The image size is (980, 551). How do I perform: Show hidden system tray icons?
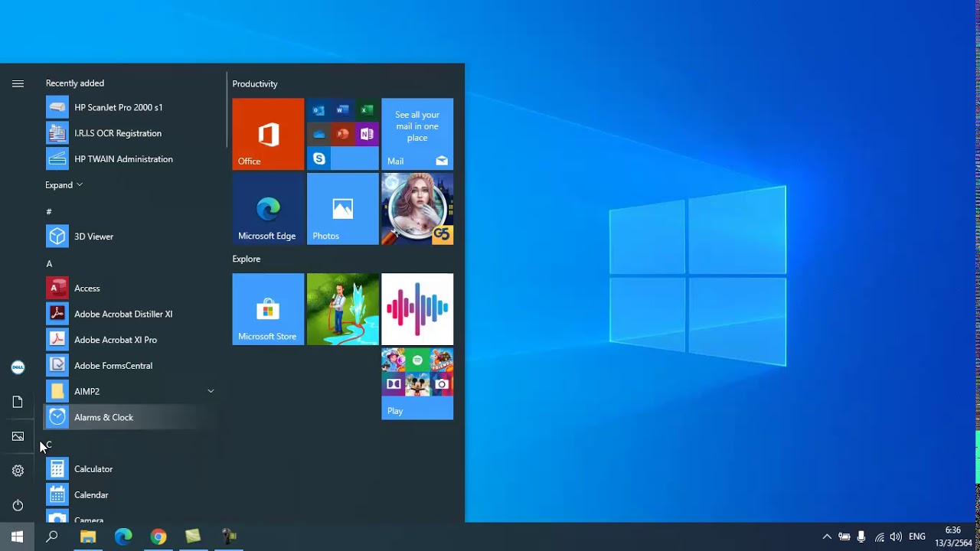pyautogui.click(x=827, y=537)
